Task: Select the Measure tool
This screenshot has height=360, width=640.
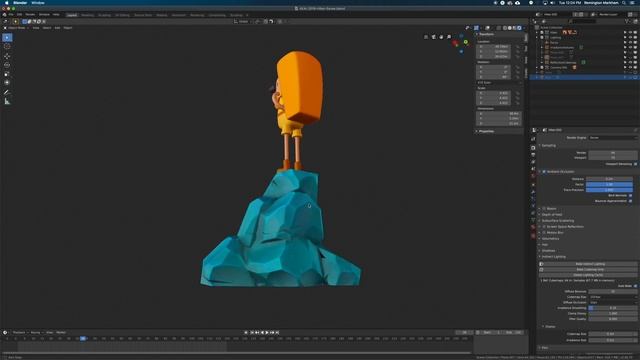Action: coord(7,101)
